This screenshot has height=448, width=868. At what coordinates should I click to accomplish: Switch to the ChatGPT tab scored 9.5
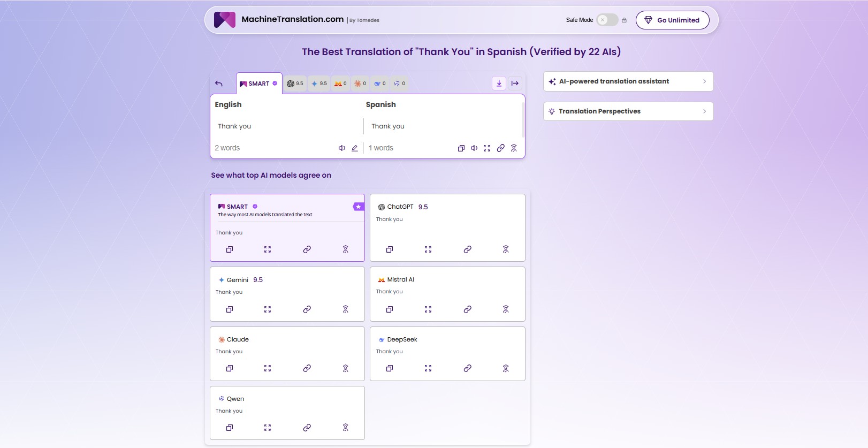coord(295,83)
